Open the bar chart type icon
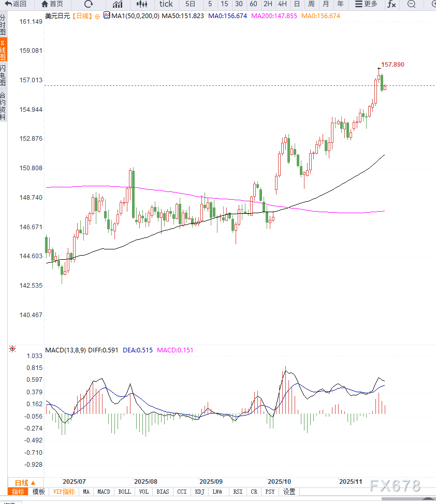Image resolution: width=436 pixels, height=504 pixels. 118,4
